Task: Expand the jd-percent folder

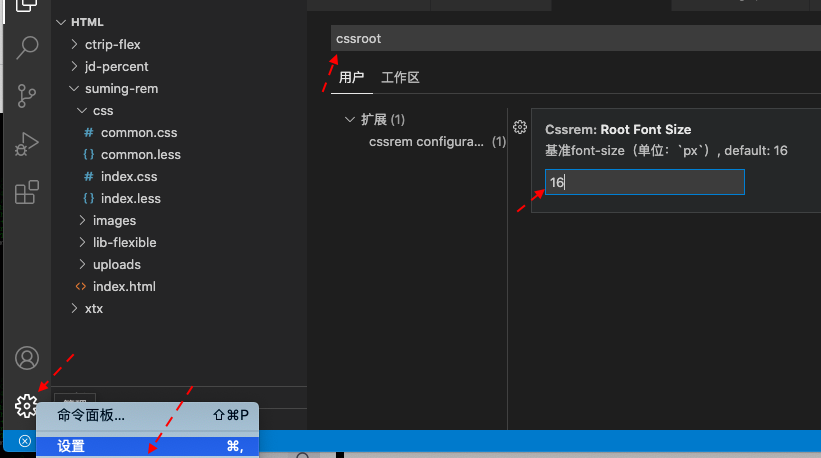Action: click(x=116, y=66)
